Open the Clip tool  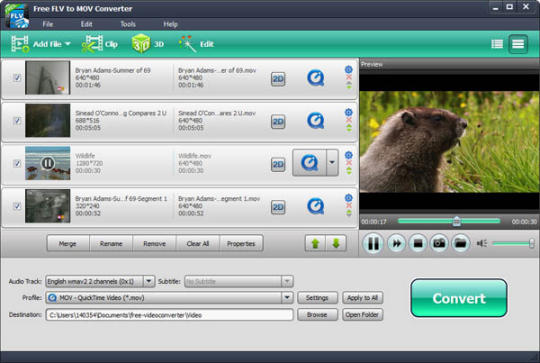tap(100, 44)
